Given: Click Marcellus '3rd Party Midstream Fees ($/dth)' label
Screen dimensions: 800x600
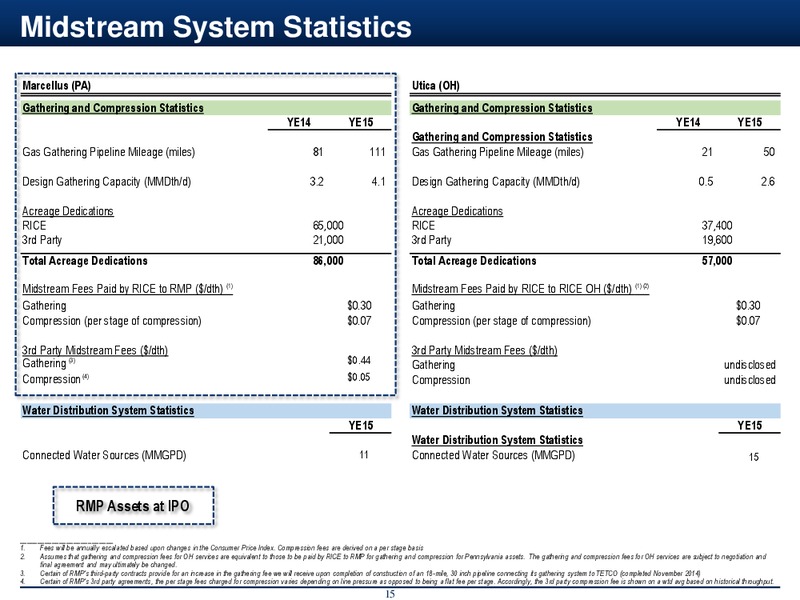Looking at the screenshot, I should click(x=95, y=350).
